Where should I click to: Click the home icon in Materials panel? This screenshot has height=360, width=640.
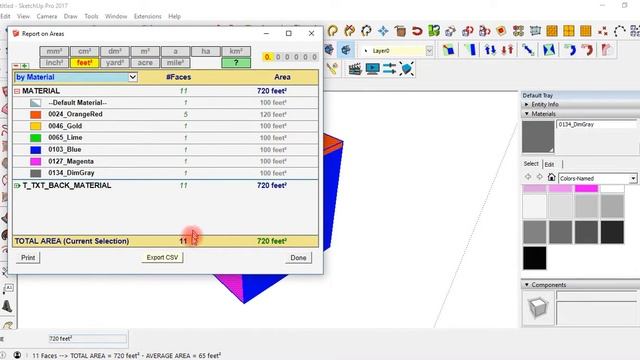(x=551, y=177)
